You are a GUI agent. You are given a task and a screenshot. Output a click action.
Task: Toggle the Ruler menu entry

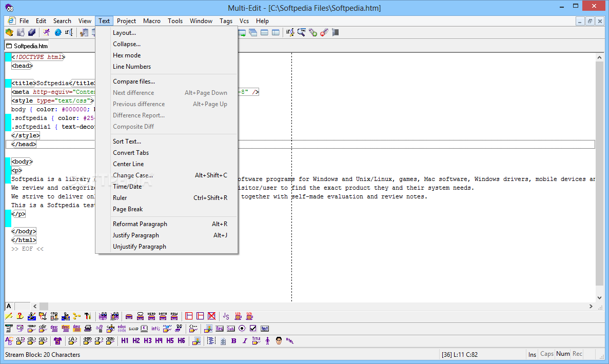pos(167,197)
